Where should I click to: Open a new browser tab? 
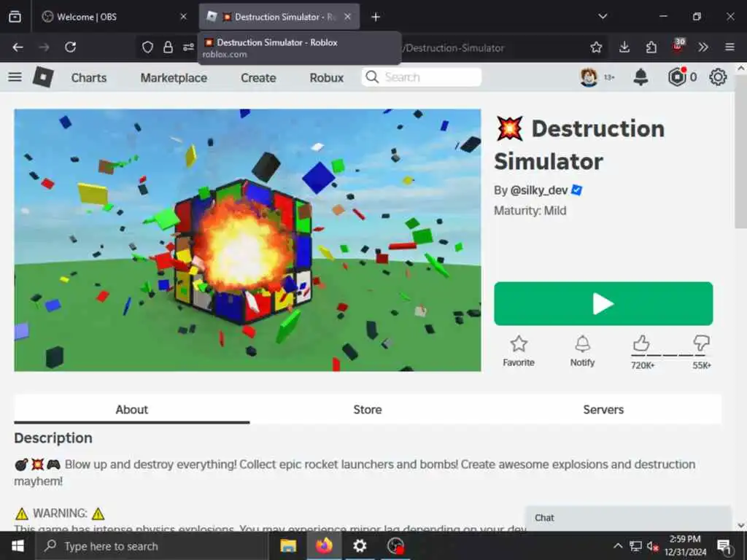tap(376, 17)
